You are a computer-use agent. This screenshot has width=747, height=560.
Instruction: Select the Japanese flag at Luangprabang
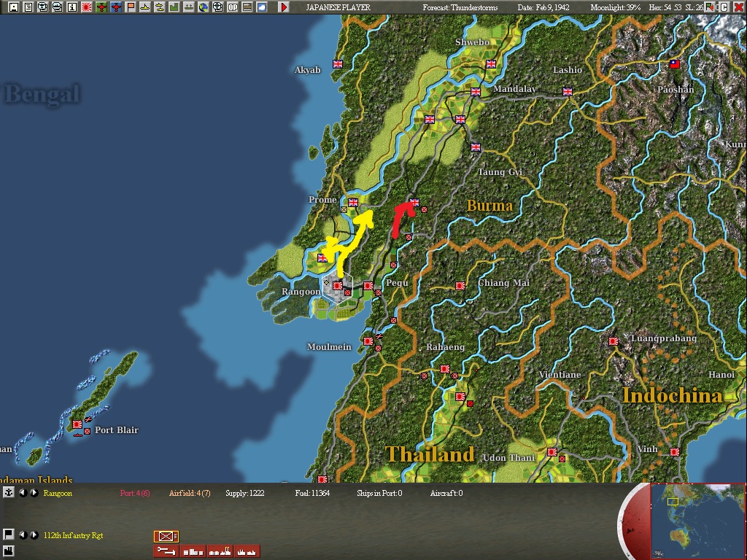tap(614, 341)
